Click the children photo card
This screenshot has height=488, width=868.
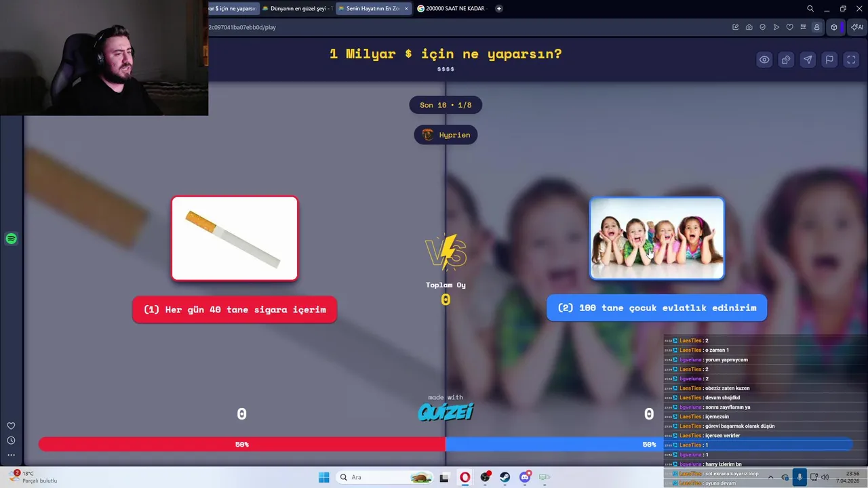(x=656, y=238)
